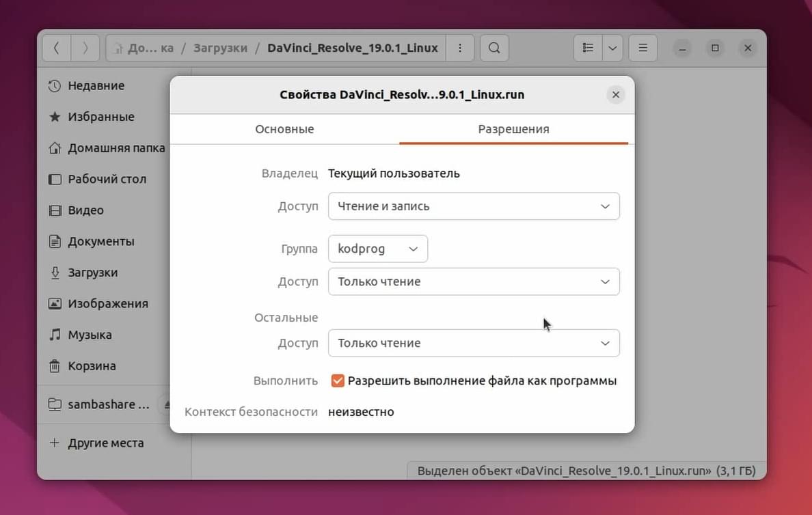The height and width of the screenshot is (515, 812).
Task: Open Рабочий стол in the sidebar
Action: [x=106, y=179]
